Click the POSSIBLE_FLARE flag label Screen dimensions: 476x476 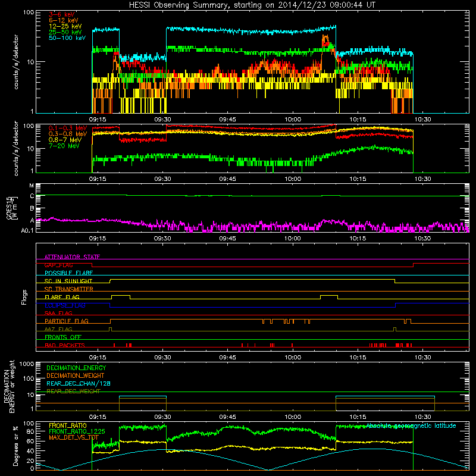pos(68,273)
